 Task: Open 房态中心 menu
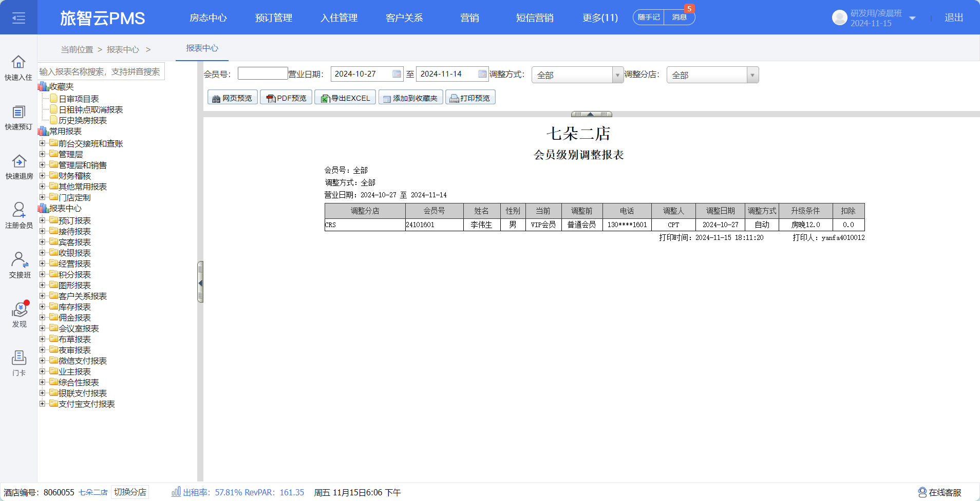tap(208, 17)
